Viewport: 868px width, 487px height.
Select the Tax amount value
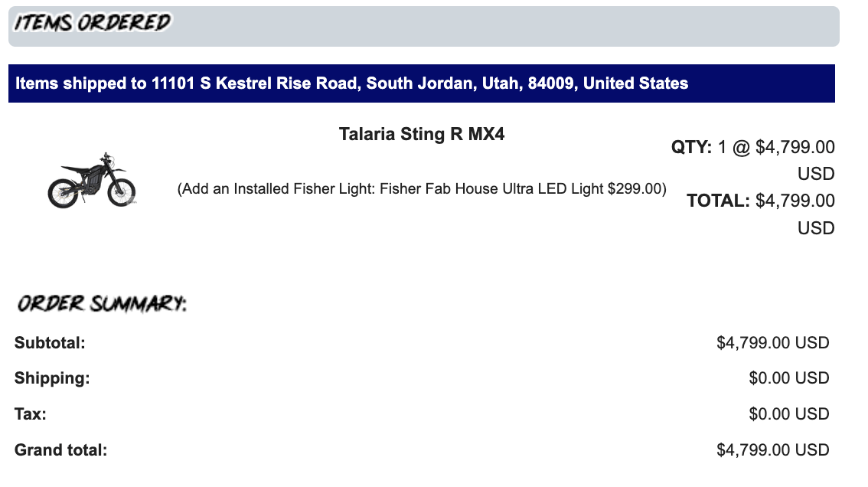click(x=788, y=414)
